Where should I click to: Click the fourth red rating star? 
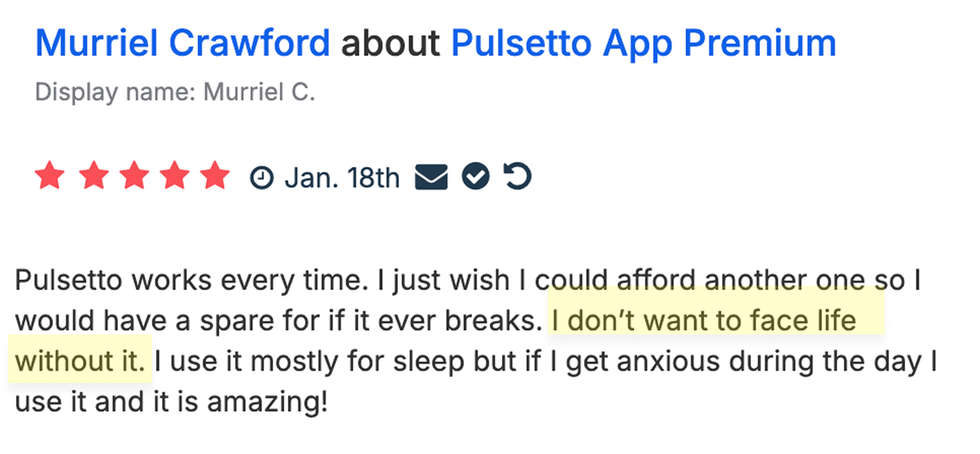[174, 175]
